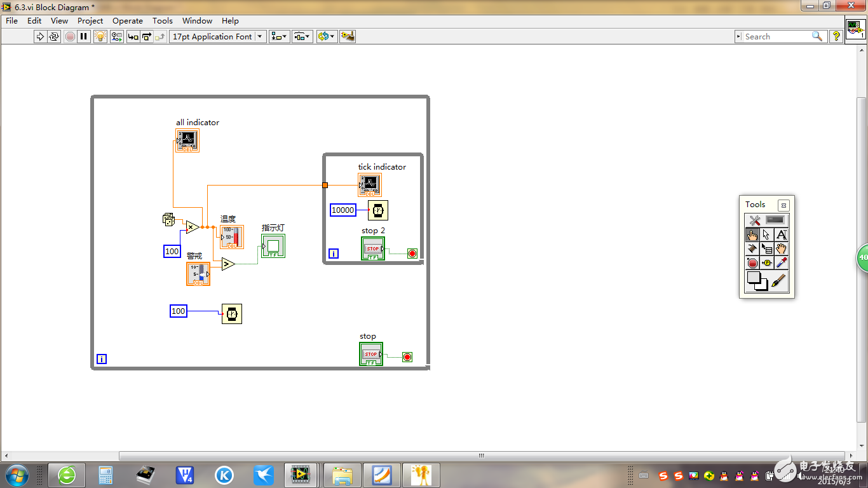Click the random number dice node
This screenshot has width=868, height=488.
tap(168, 220)
